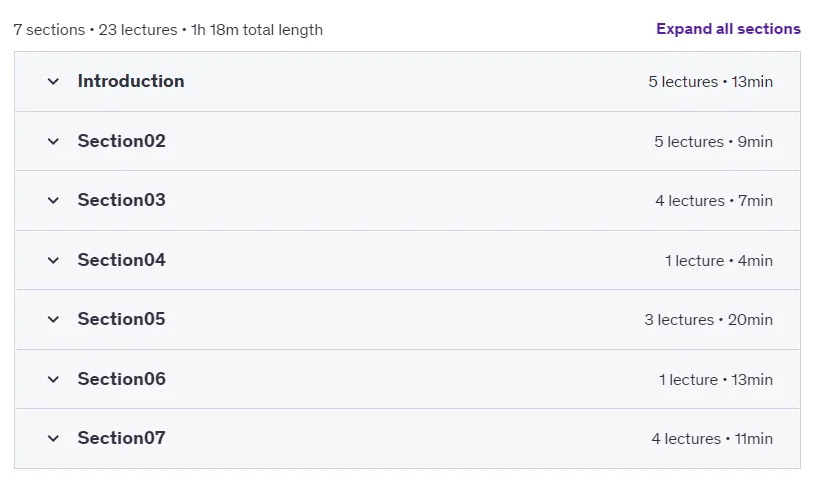Toggle the Section06 chevron arrow
Image resolution: width=817 pixels, height=488 pixels.
(53, 379)
